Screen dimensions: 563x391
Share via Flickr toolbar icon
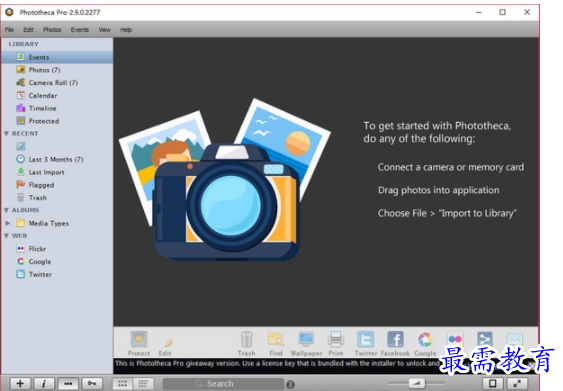click(x=455, y=340)
